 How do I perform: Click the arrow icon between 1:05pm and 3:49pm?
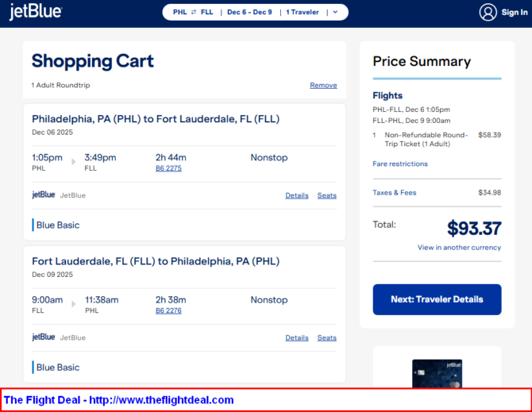(75, 162)
